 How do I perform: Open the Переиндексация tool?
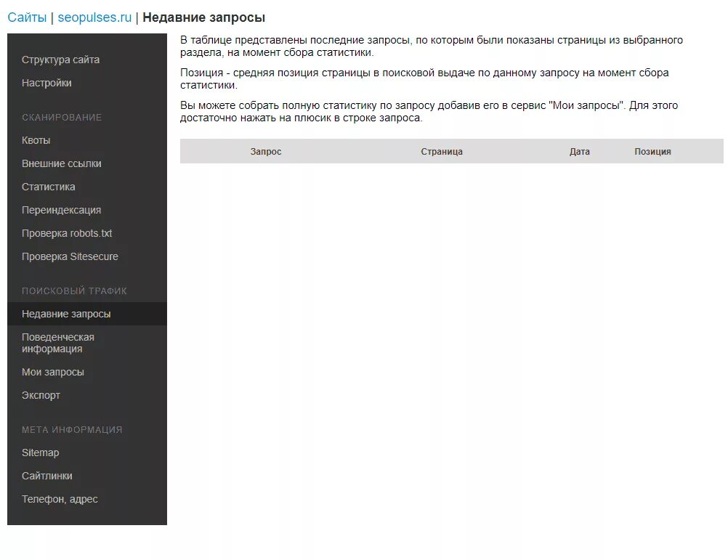pyautogui.click(x=60, y=210)
